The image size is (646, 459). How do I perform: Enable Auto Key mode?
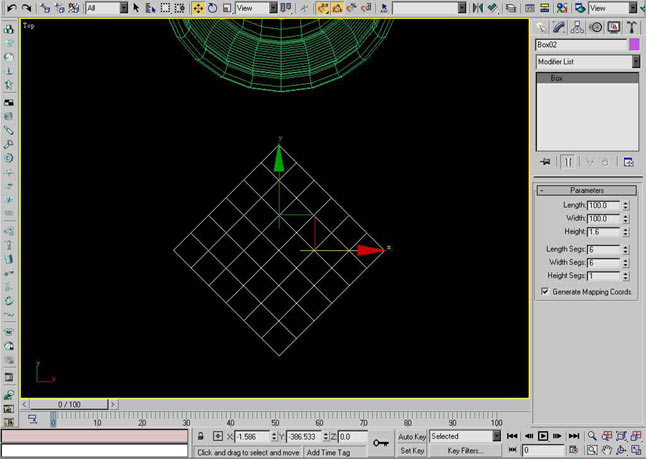[x=412, y=437]
